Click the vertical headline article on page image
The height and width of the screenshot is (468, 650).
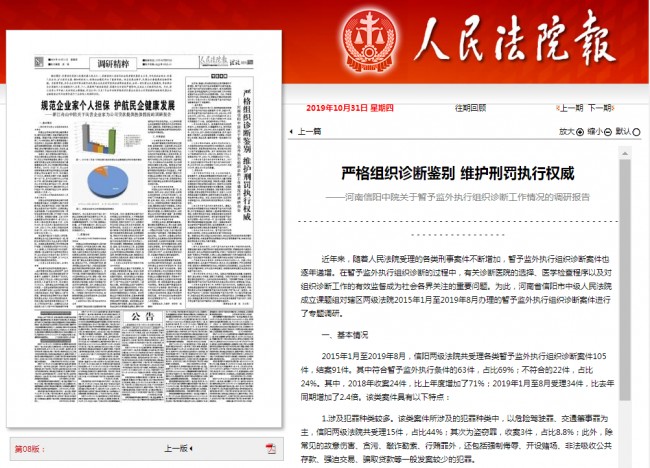coord(247,154)
